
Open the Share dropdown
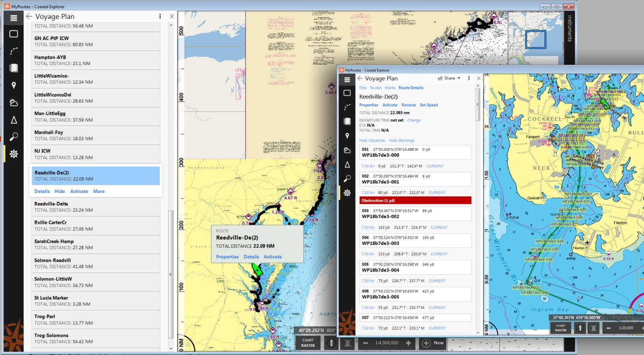coord(449,78)
